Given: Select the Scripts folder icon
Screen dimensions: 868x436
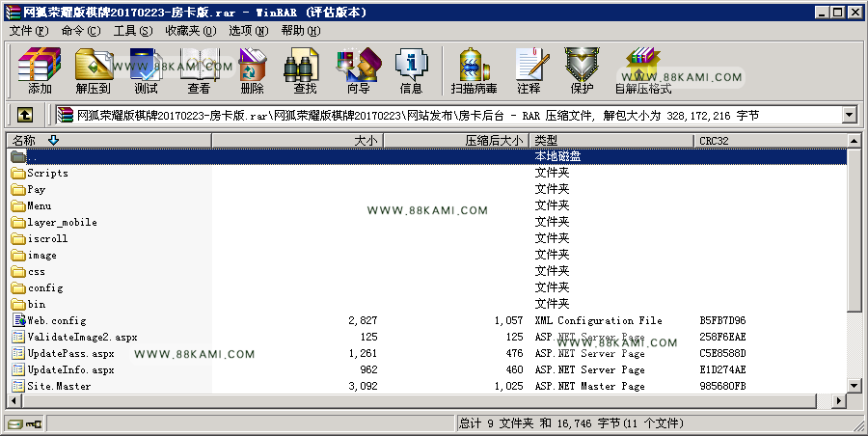Looking at the screenshot, I should coord(18,173).
